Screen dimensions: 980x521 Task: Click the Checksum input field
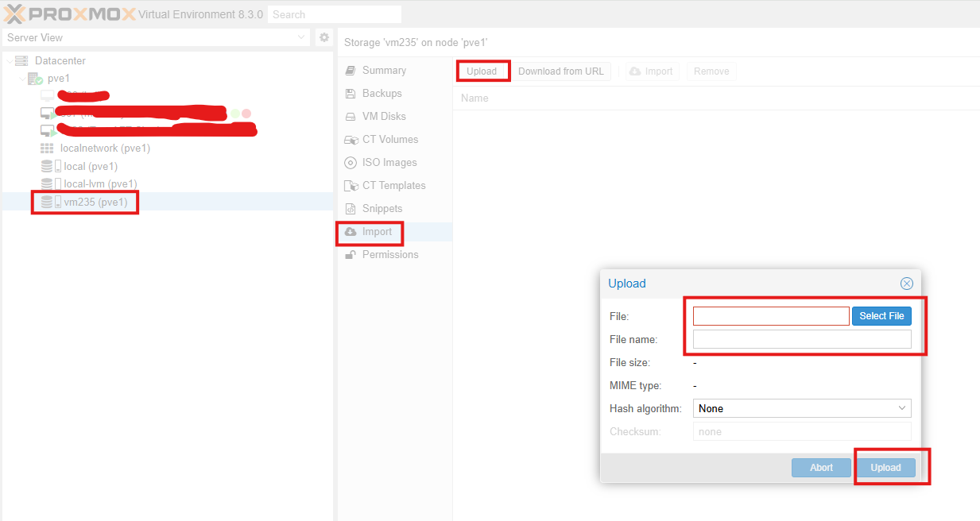(x=802, y=431)
